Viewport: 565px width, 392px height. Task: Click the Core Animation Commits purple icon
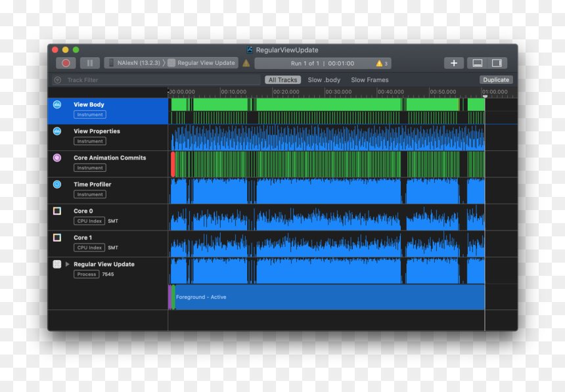pyautogui.click(x=57, y=158)
